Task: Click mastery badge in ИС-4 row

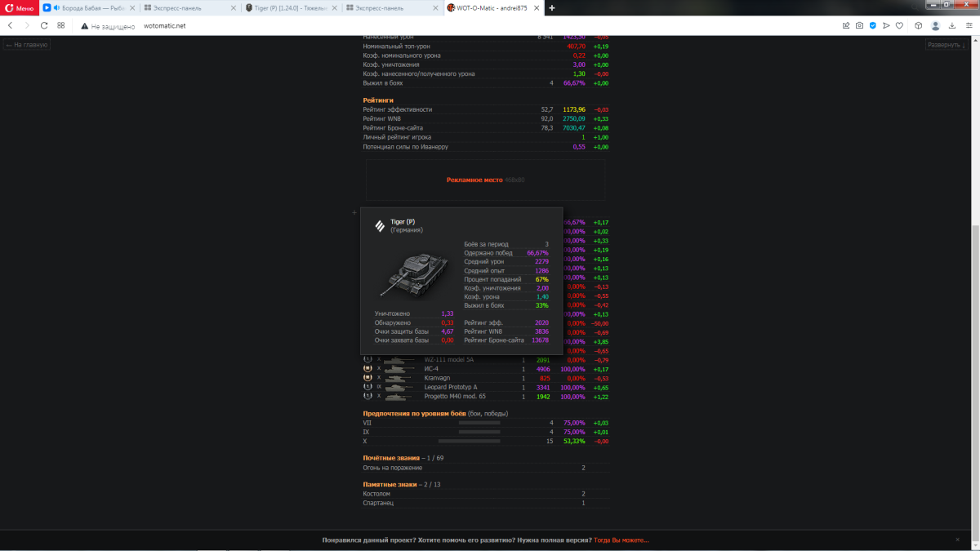Action: pyautogui.click(x=367, y=369)
